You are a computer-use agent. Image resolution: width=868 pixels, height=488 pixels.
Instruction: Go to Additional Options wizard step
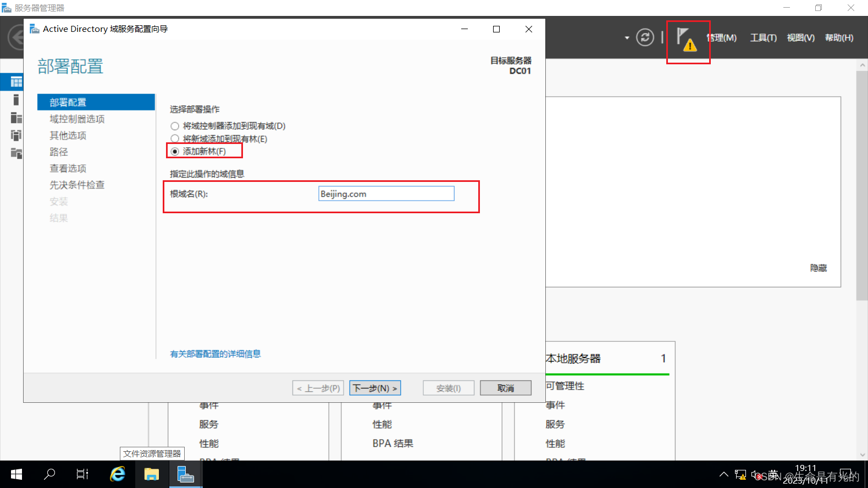pyautogui.click(x=68, y=135)
